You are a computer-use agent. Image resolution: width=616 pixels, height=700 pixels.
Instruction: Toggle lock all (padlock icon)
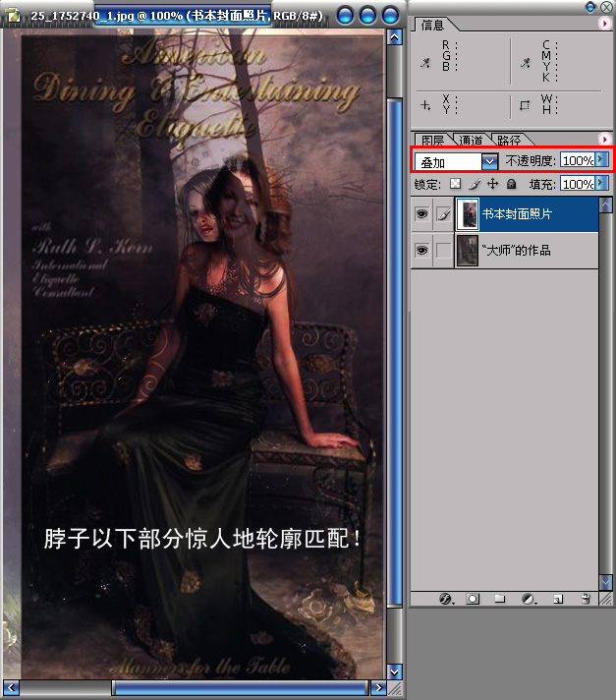coord(512,184)
